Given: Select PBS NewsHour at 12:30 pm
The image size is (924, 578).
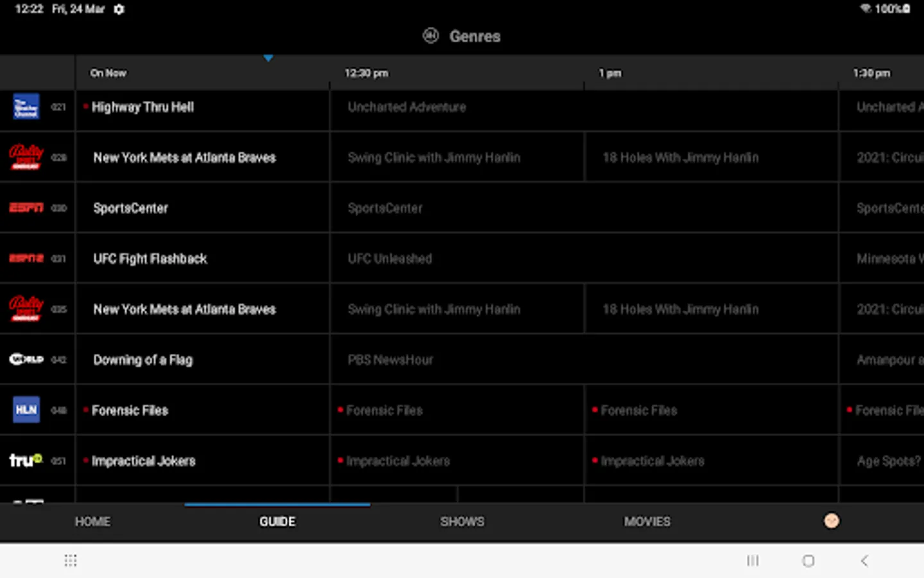Looking at the screenshot, I should tap(585, 360).
